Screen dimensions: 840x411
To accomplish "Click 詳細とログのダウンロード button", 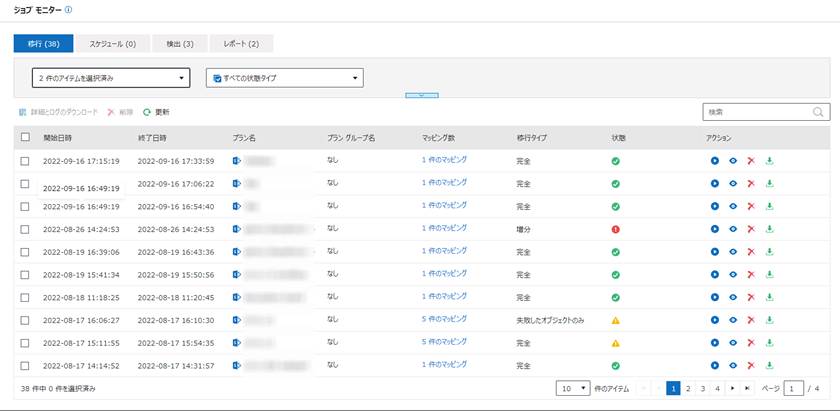I will tap(58, 113).
